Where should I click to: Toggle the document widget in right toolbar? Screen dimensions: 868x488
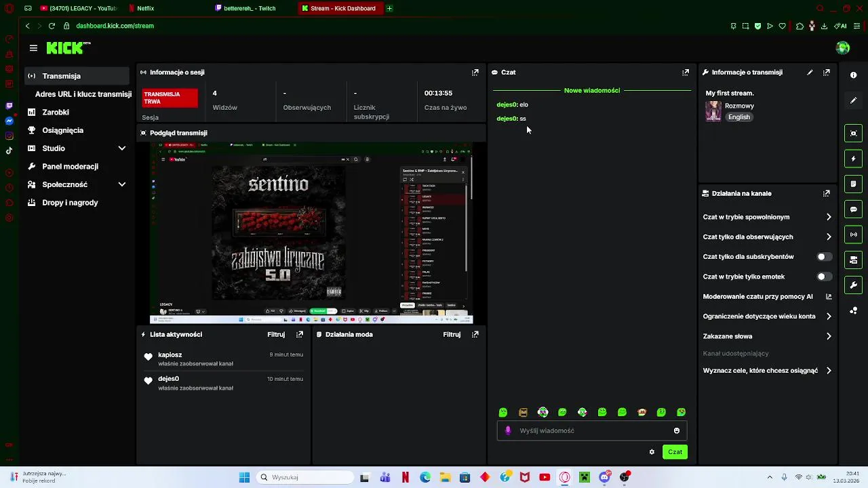[x=854, y=184]
